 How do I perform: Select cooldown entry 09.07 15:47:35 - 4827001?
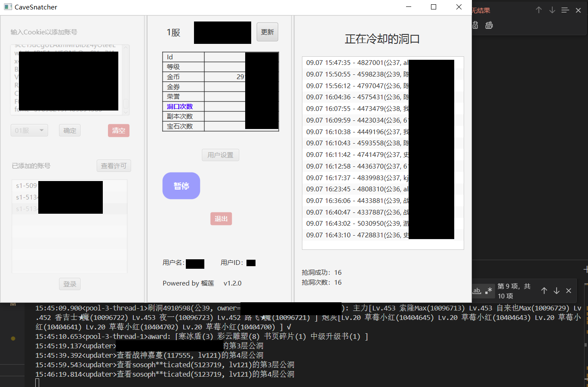(383, 62)
